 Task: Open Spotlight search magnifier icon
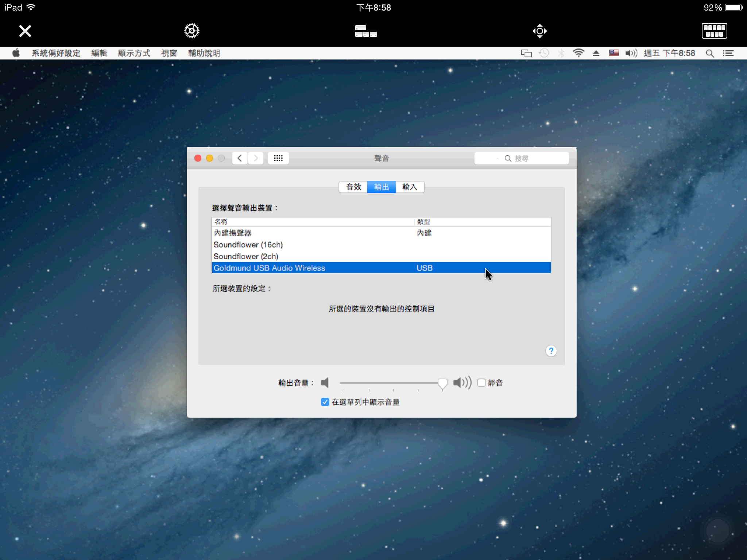[710, 53]
